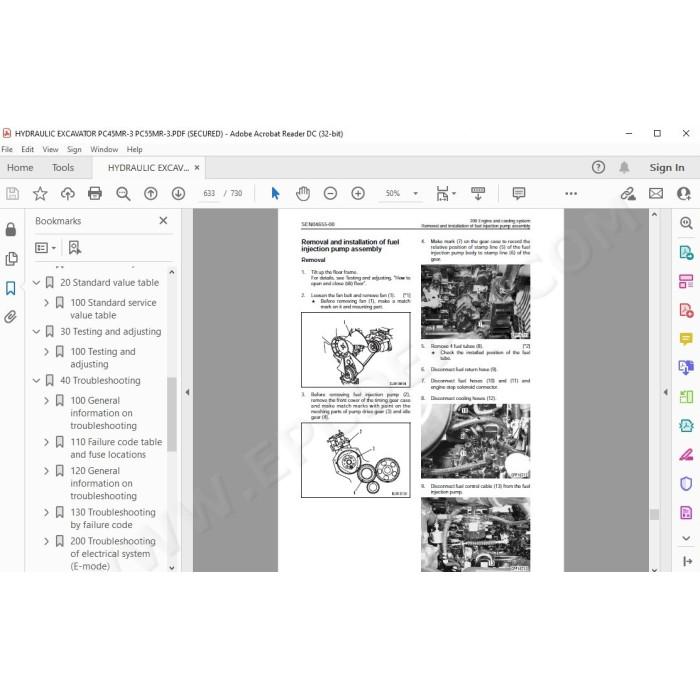Toggle the Bookmarks panel icon in sidebar
Screen dimensions: 700x700
tap(11, 288)
